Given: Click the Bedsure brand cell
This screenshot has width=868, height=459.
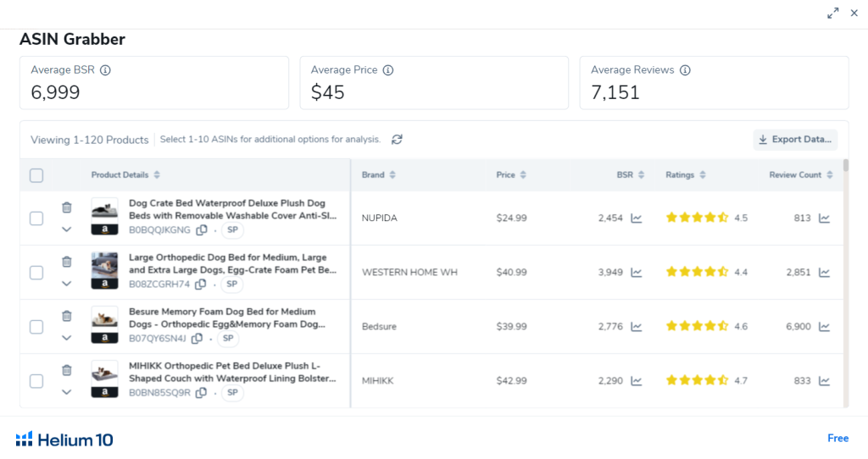Looking at the screenshot, I should 379,326.
